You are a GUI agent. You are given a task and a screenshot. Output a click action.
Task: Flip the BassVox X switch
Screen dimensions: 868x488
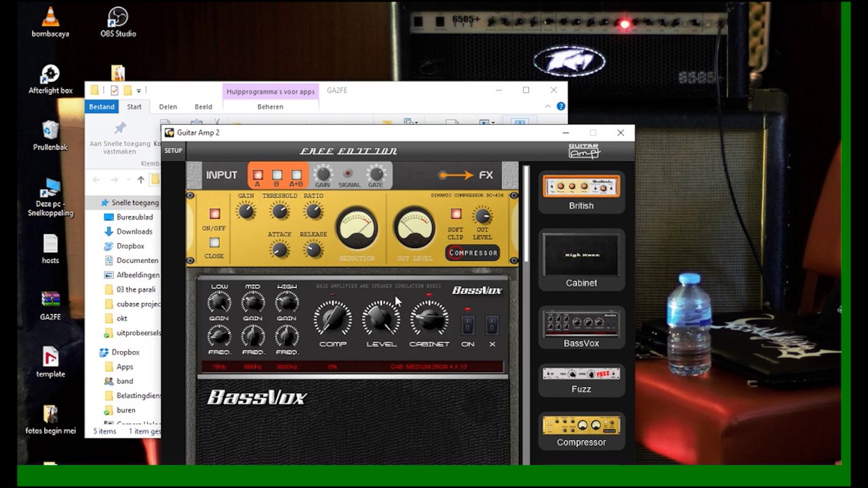pyautogui.click(x=492, y=325)
